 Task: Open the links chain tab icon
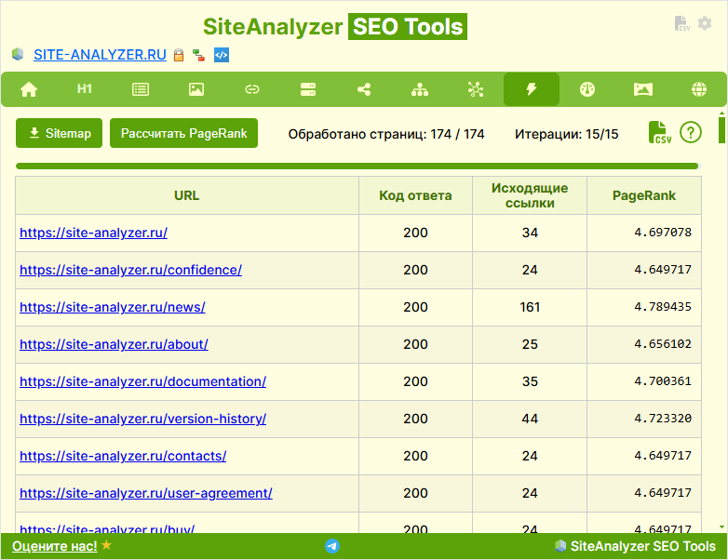(252, 89)
